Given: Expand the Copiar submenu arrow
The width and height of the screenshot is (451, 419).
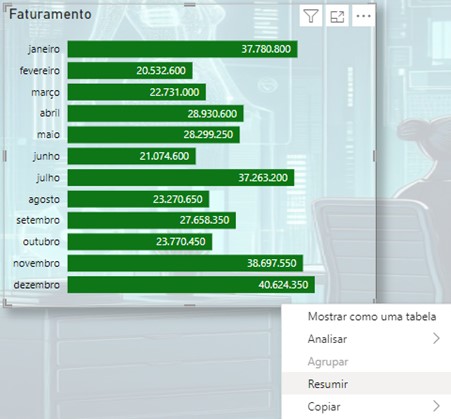Looking at the screenshot, I should click(x=436, y=406).
